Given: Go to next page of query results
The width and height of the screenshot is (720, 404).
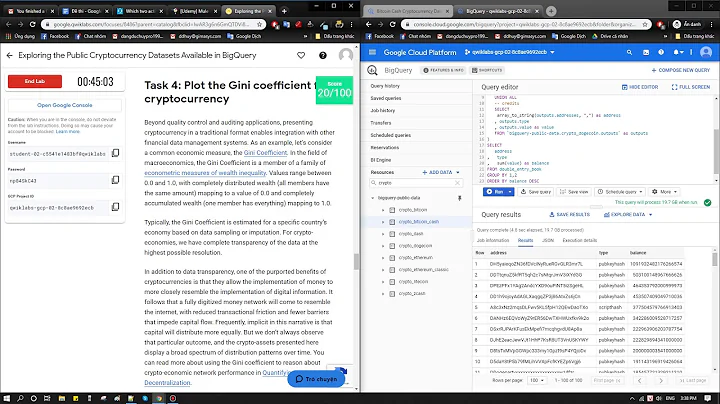Looking at the screenshot, I should (661, 380).
